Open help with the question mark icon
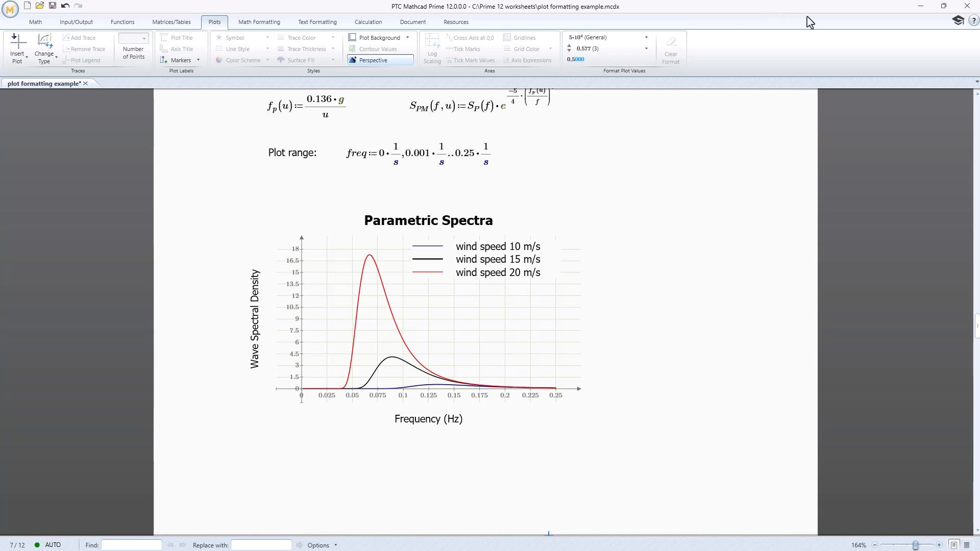This screenshot has height=551, width=980. click(x=974, y=20)
